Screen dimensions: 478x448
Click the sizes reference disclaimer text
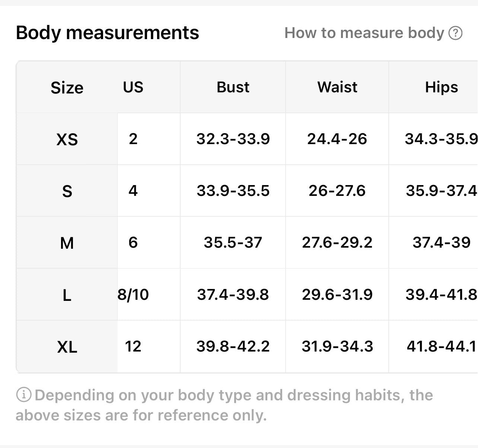223,405
